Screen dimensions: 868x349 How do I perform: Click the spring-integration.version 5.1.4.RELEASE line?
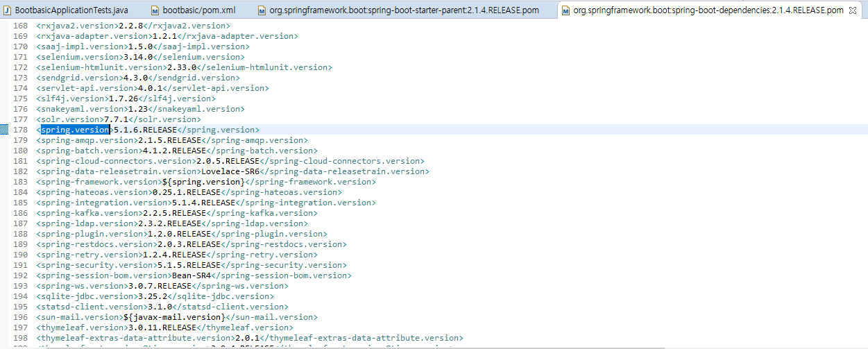206,203
